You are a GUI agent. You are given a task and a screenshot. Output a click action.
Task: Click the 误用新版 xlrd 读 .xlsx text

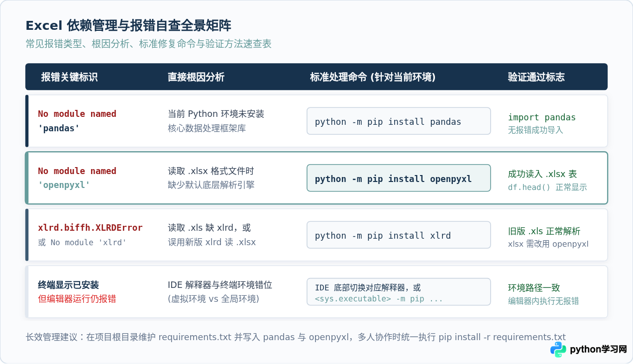211,242
